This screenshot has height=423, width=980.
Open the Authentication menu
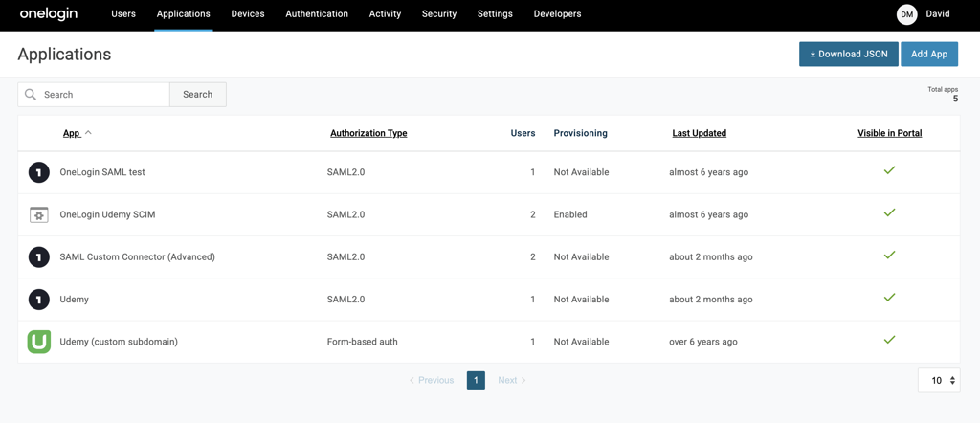(x=317, y=13)
